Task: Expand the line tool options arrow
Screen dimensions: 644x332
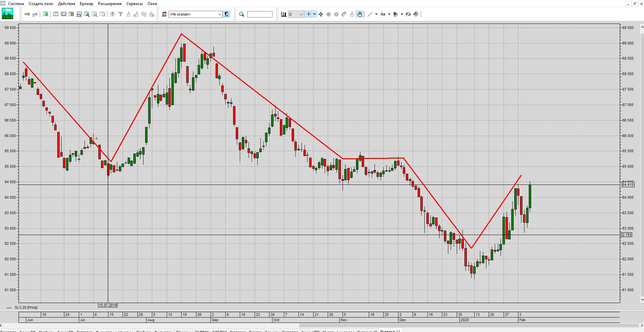Action: coord(376,14)
